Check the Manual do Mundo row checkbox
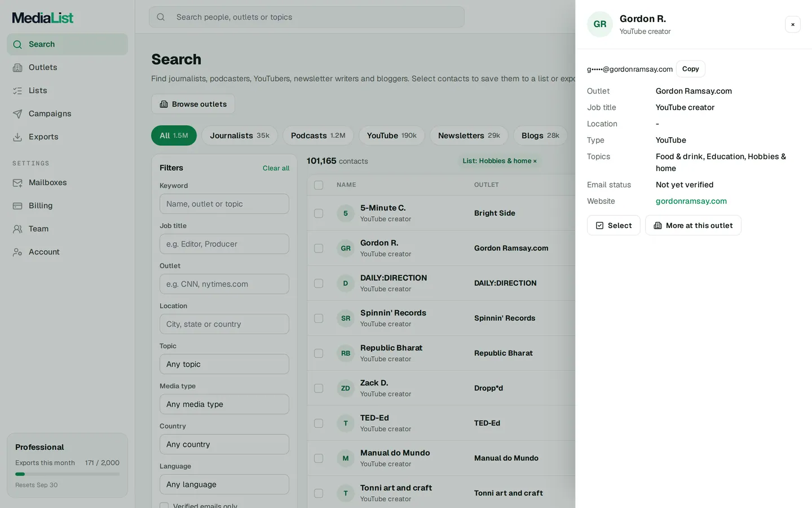This screenshot has height=508, width=812. click(319, 458)
